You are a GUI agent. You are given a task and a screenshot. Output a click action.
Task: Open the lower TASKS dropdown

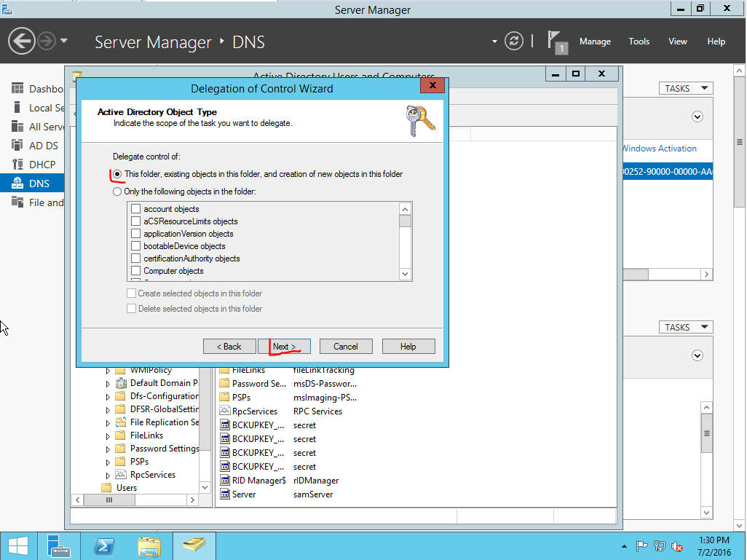[686, 327]
